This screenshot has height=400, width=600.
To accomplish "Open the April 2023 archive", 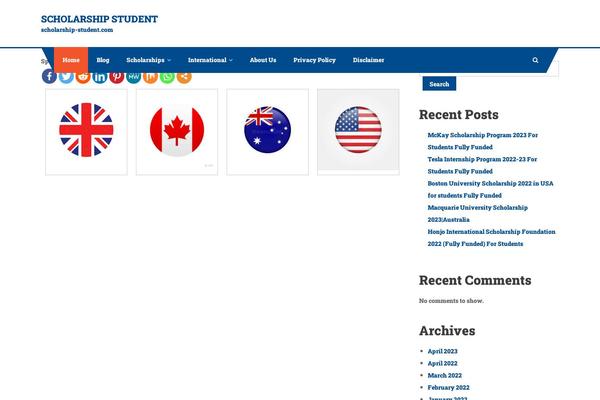I will [442, 351].
